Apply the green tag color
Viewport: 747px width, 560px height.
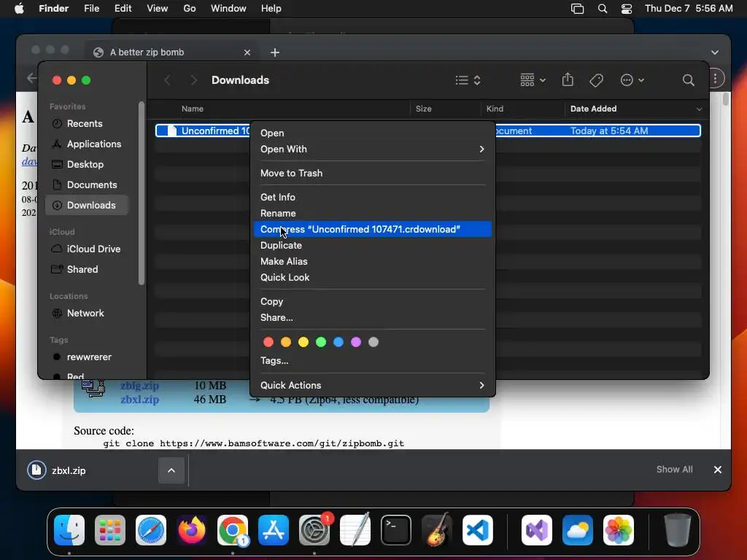click(x=321, y=342)
